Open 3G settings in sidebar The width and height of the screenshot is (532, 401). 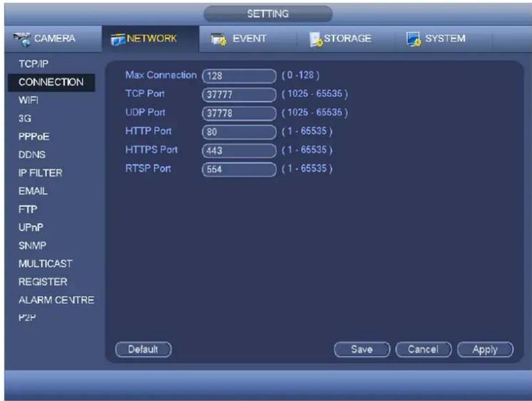pyautogui.click(x=25, y=119)
